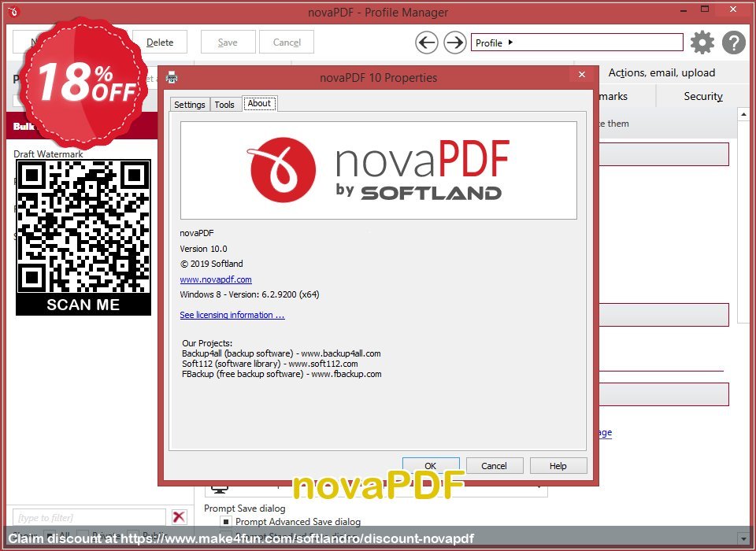Open Help from the Properties dialog
The width and height of the screenshot is (756, 551).
pos(558,466)
